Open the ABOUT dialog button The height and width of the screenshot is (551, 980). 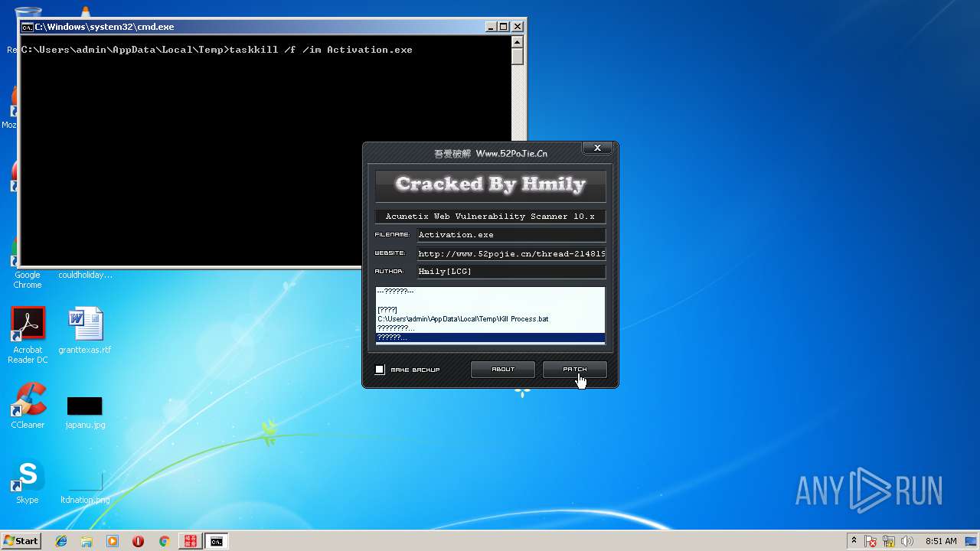503,370
